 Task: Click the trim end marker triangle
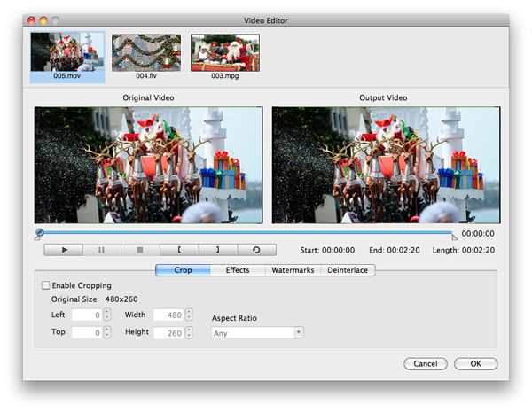(454, 237)
